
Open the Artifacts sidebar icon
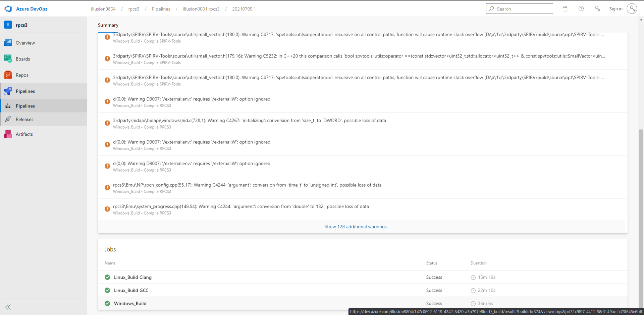(8, 134)
